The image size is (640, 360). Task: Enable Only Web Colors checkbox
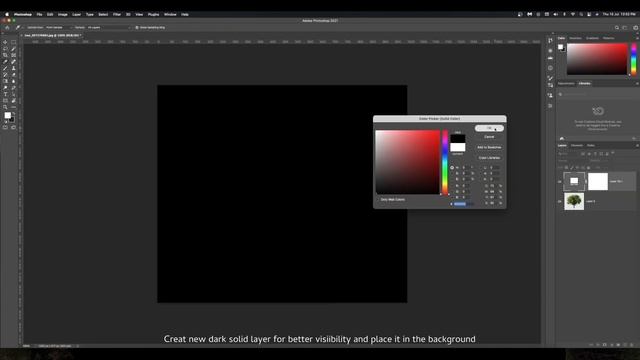378,200
